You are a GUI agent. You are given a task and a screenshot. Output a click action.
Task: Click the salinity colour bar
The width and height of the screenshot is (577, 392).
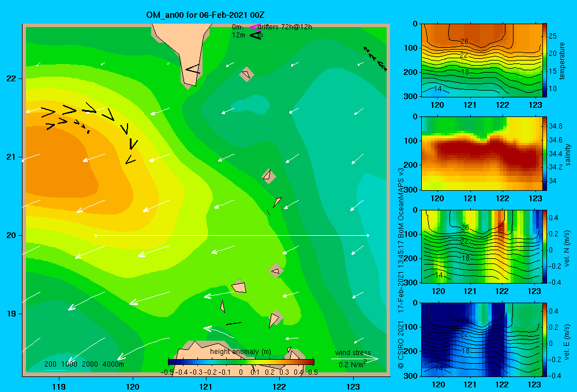[545, 153]
